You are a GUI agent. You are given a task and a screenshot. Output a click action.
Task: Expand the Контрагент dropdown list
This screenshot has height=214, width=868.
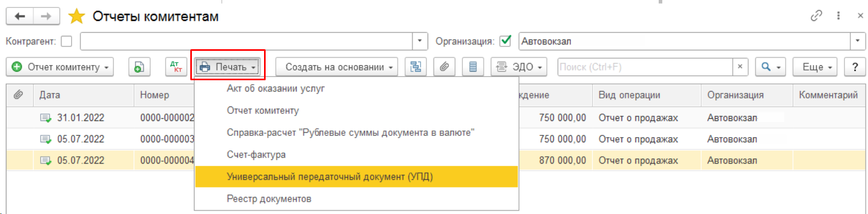[420, 41]
